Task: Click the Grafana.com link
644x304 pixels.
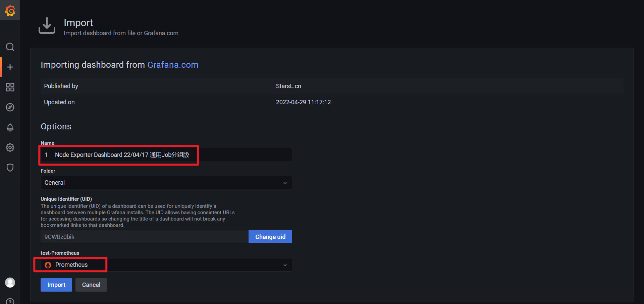Action: click(x=173, y=65)
